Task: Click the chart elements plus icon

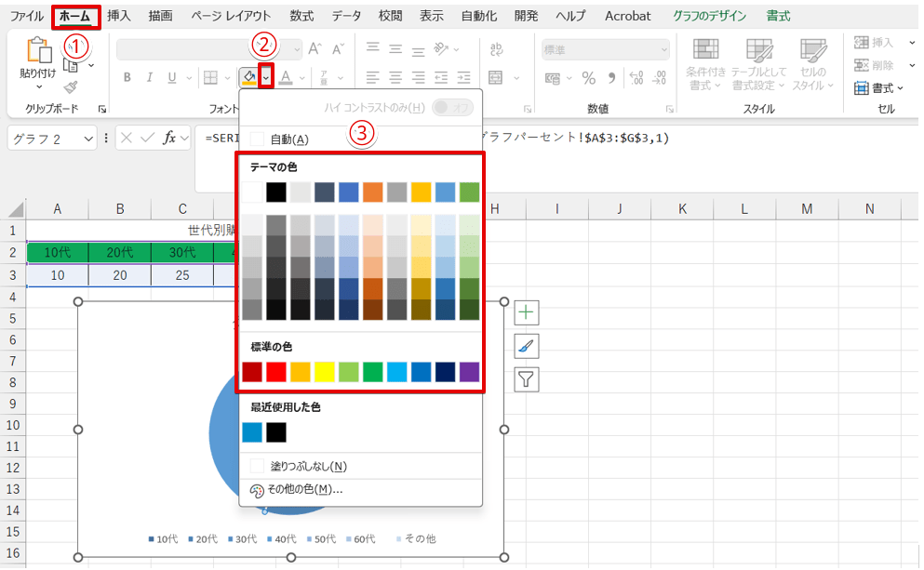Action: (x=527, y=312)
